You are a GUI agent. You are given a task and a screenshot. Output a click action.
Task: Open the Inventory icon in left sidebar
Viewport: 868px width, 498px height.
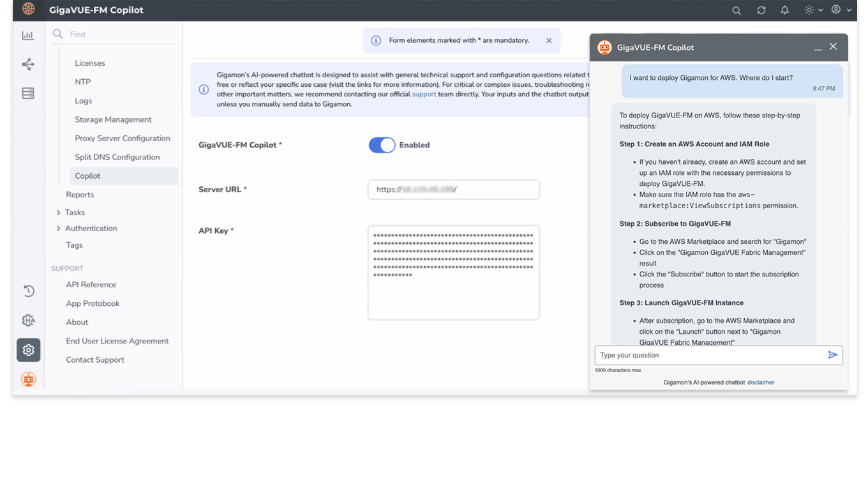click(x=28, y=93)
